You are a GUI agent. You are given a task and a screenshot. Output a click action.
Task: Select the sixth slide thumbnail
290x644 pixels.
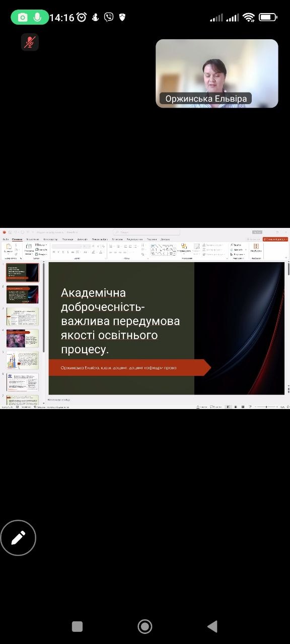click(x=22, y=382)
